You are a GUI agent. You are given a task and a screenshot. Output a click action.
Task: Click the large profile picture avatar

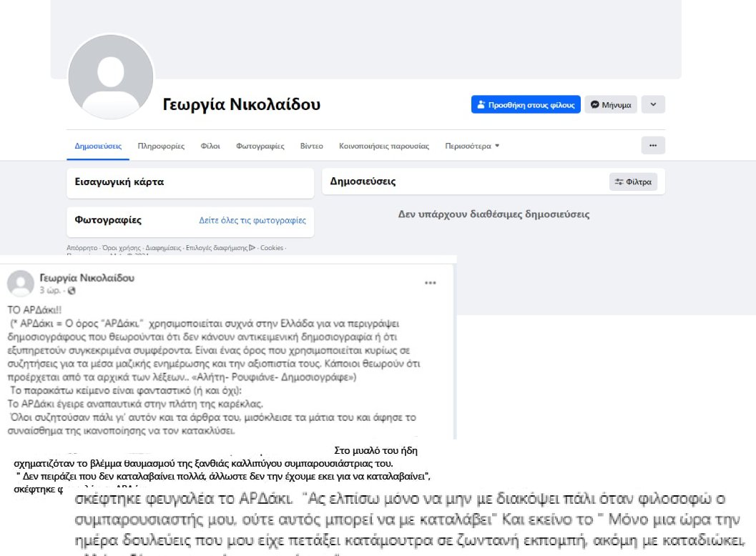click(110, 77)
